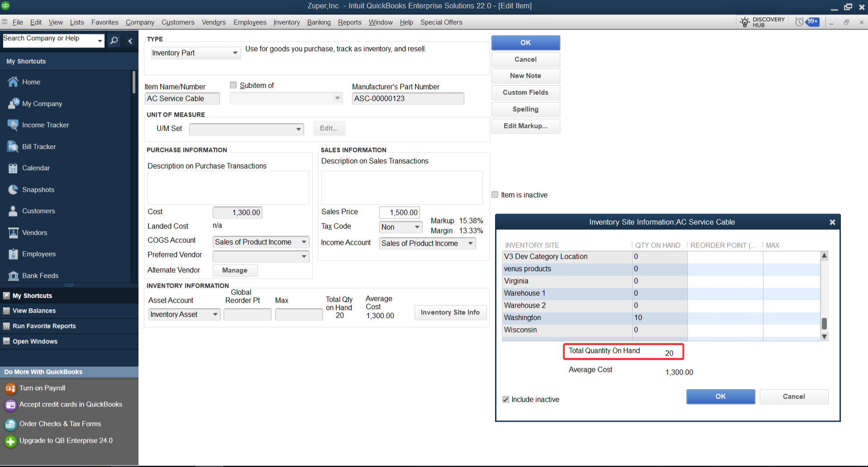Open the Employees sidebar icon
This screenshot has height=467, width=868.
pos(13,254)
